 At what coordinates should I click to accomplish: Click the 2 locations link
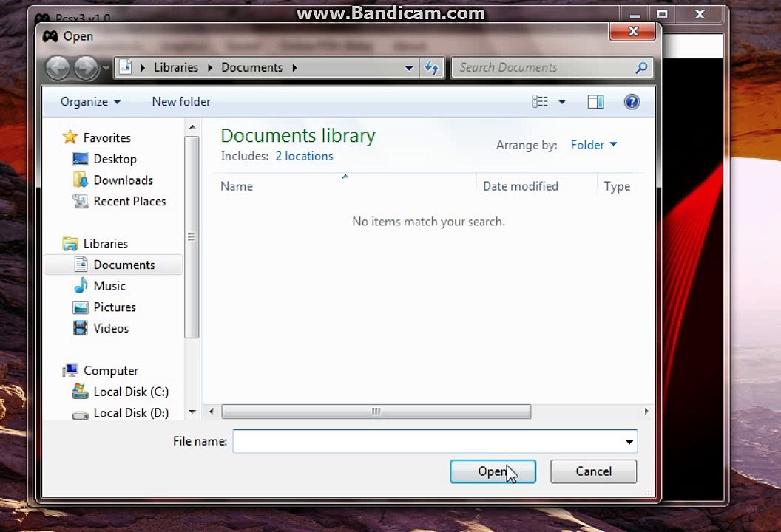tap(304, 156)
